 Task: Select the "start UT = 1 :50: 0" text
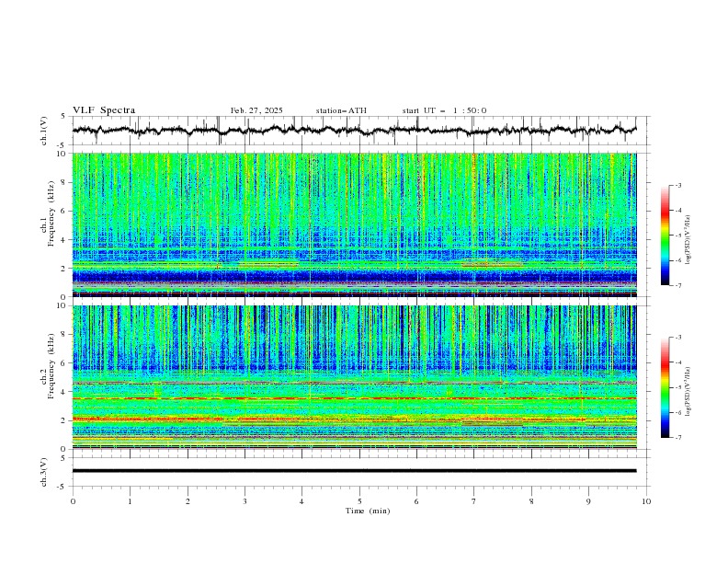click(444, 110)
